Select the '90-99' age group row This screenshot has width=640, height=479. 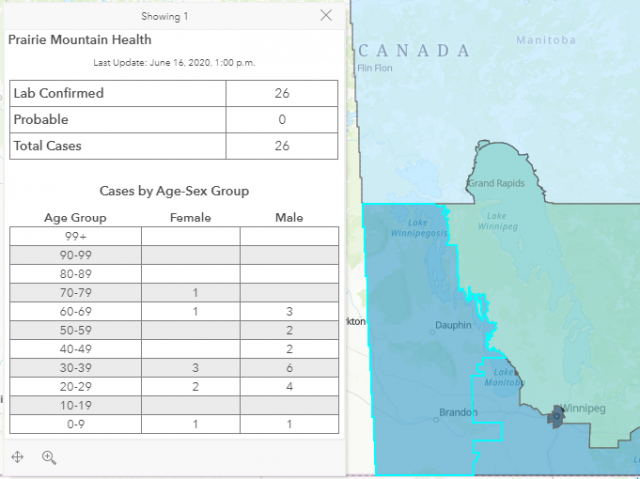tap(174, 255)
